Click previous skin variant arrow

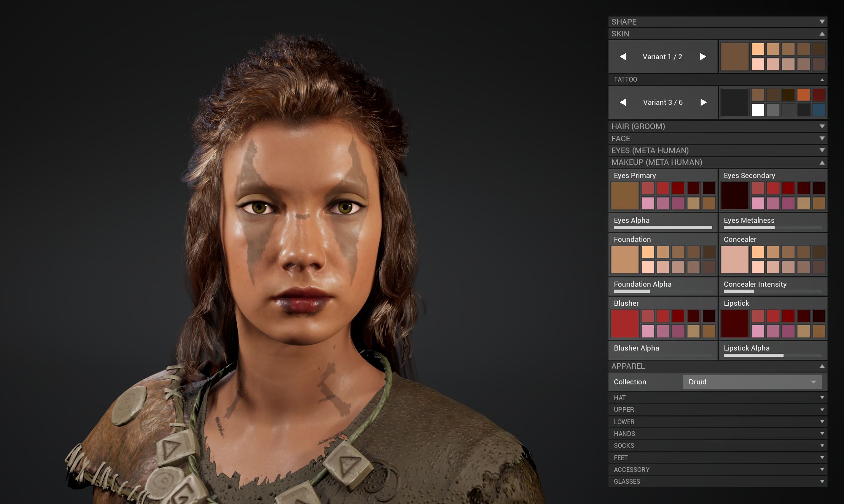(623, 57)
